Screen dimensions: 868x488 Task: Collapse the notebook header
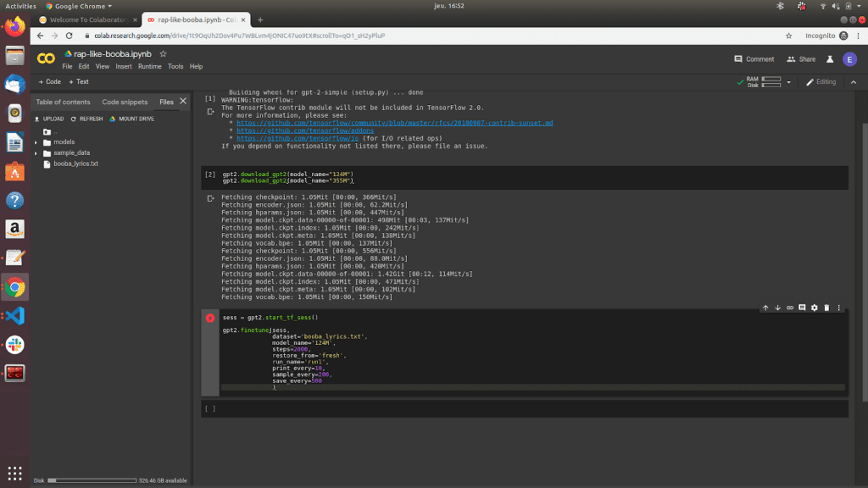click(854, 82)
